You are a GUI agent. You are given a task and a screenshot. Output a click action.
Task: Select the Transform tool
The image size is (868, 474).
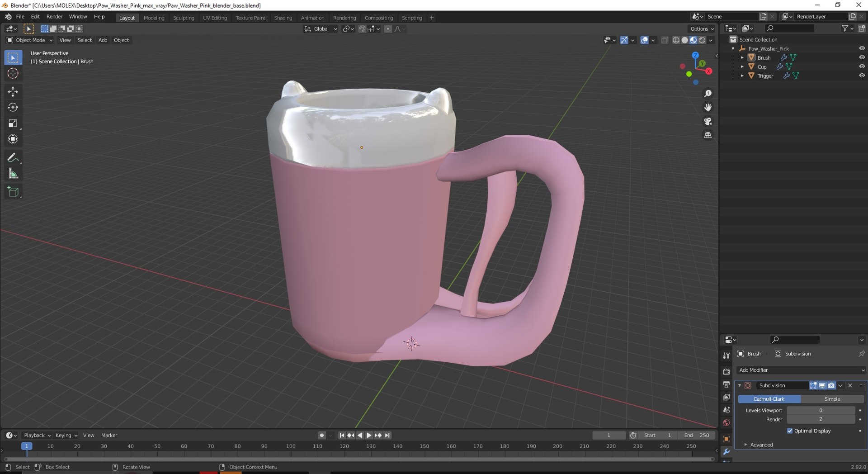point(13,139)
